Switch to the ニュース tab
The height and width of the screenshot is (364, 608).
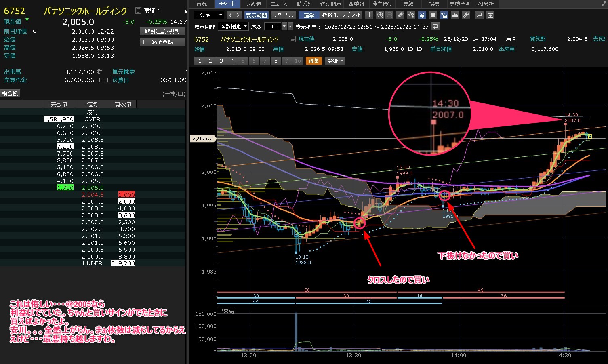coord(279,4)
